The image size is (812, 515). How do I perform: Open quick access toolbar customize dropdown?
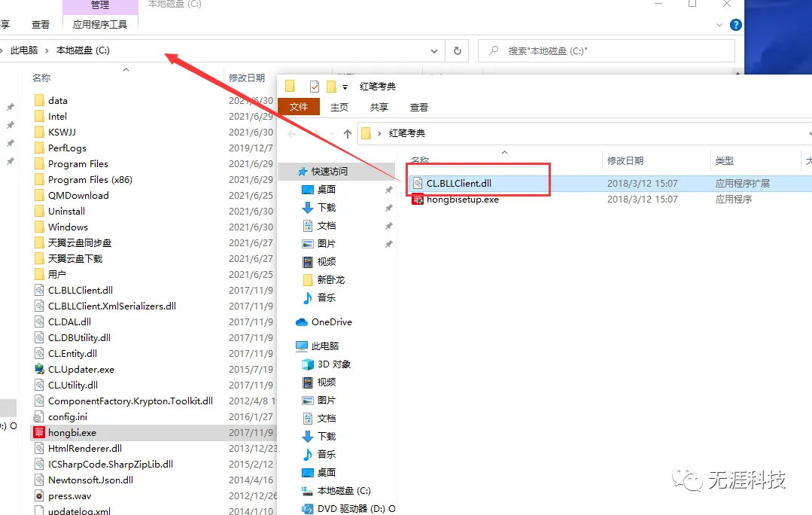[x=345, y=87]
